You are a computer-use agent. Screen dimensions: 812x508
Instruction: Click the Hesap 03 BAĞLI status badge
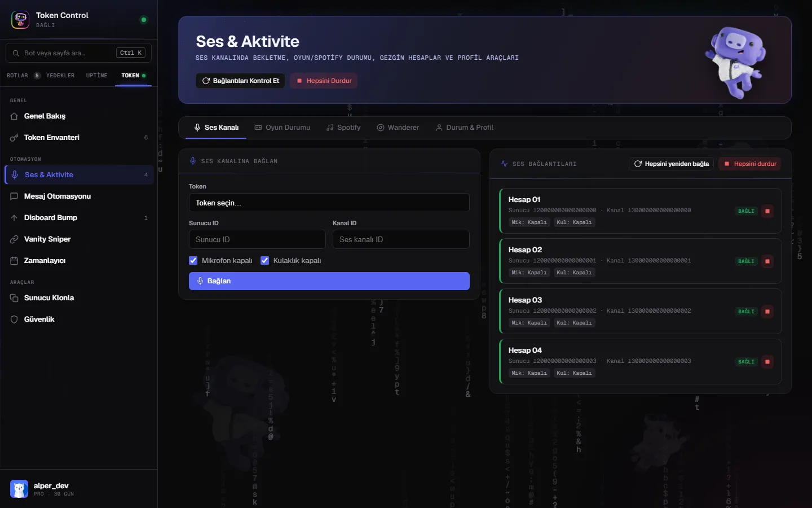coord(746,312)
